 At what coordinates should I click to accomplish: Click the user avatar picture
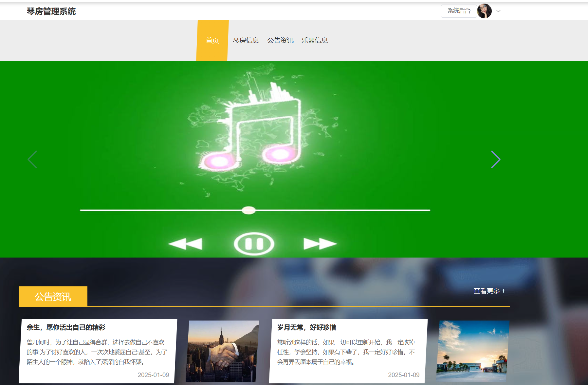coord(484,11)
